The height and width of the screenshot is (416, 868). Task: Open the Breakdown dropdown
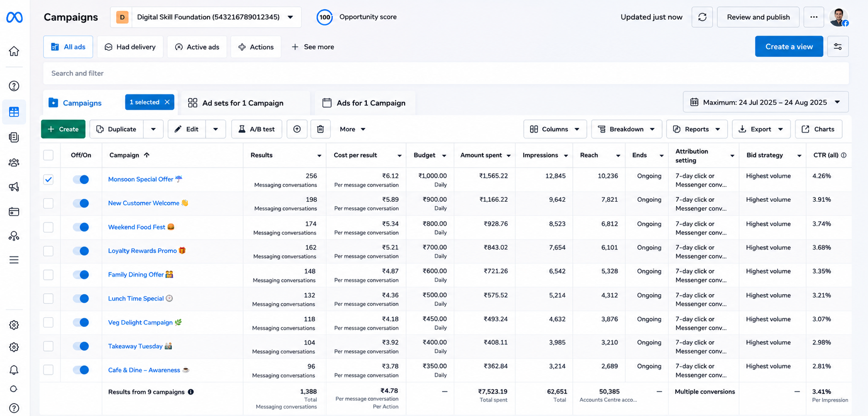627,129
